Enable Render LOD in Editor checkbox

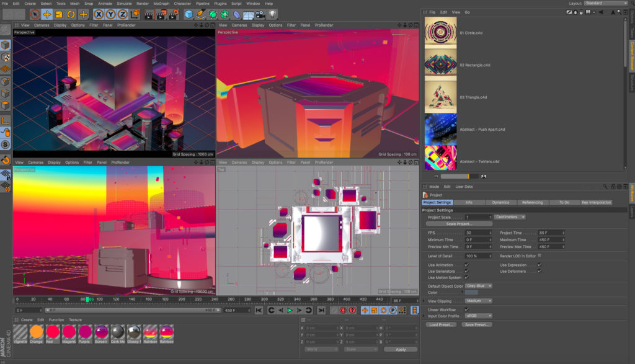pyautogui.click(x=540, y=255)
